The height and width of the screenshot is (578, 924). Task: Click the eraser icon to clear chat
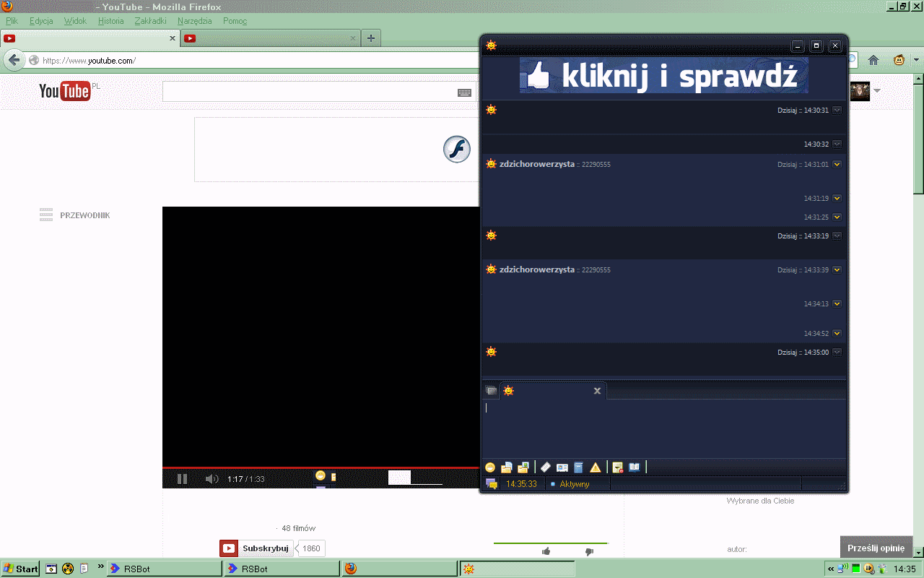coord(546,467)
